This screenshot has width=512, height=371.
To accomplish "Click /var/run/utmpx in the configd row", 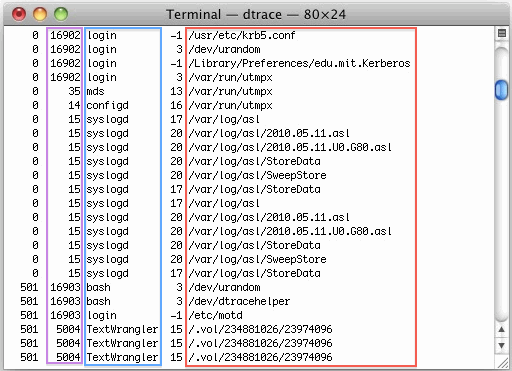I will (230, 105).
